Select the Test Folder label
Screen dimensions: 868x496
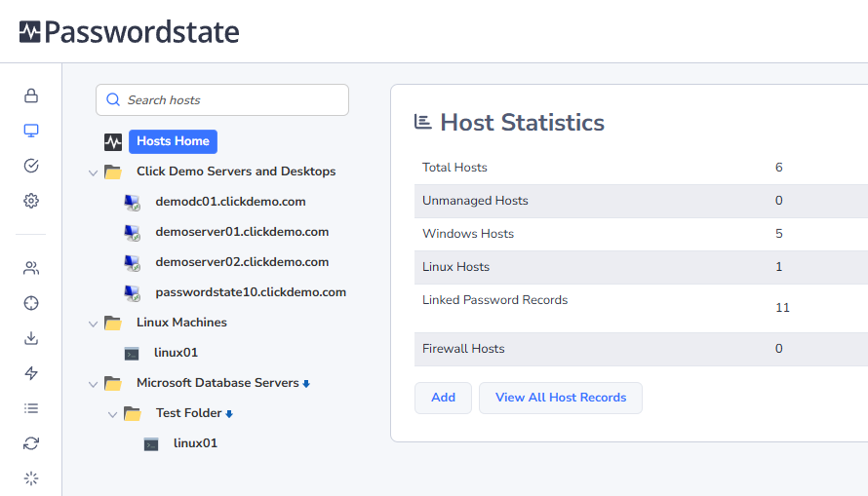pos(189,413)
